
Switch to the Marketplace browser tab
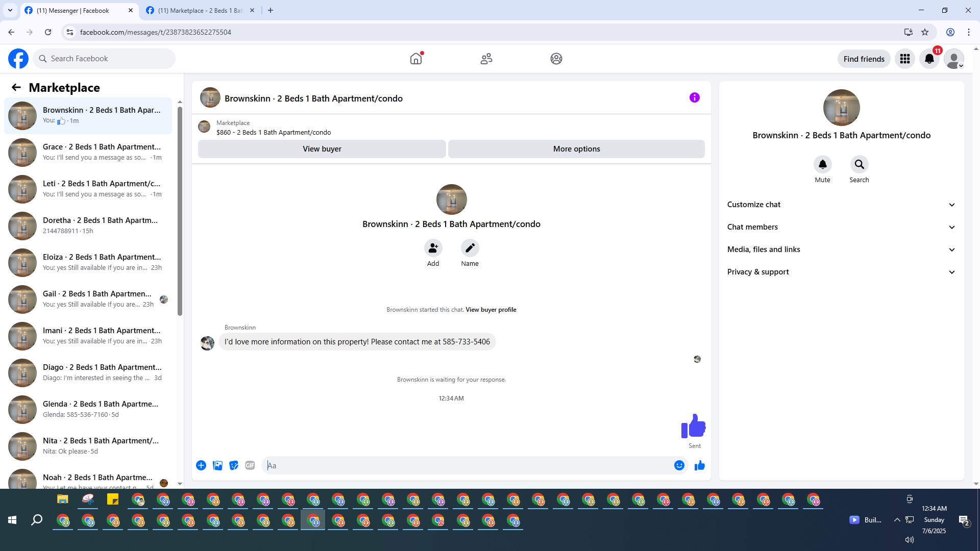(200, 10)
